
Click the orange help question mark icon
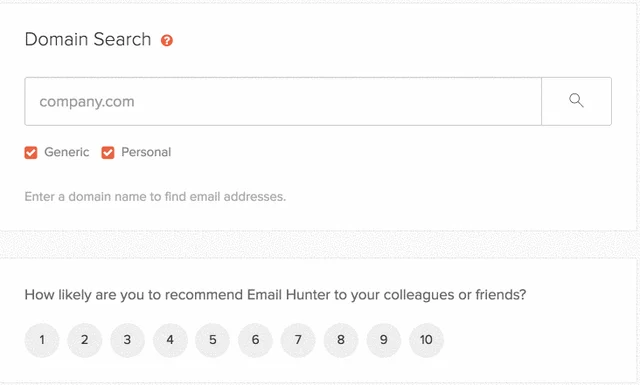click(x=167, y=40)
